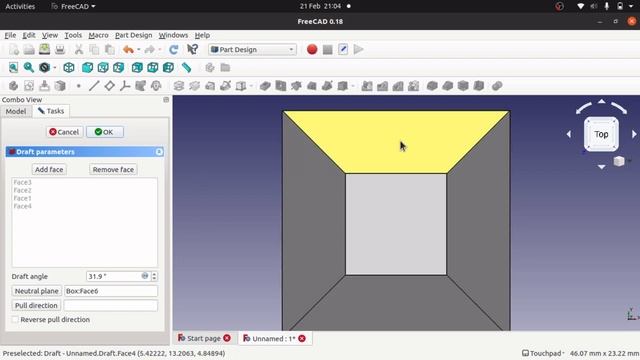Set the Right view cube icon
The width and height of the screenshot is (640, 360).
tap(118, 68)
